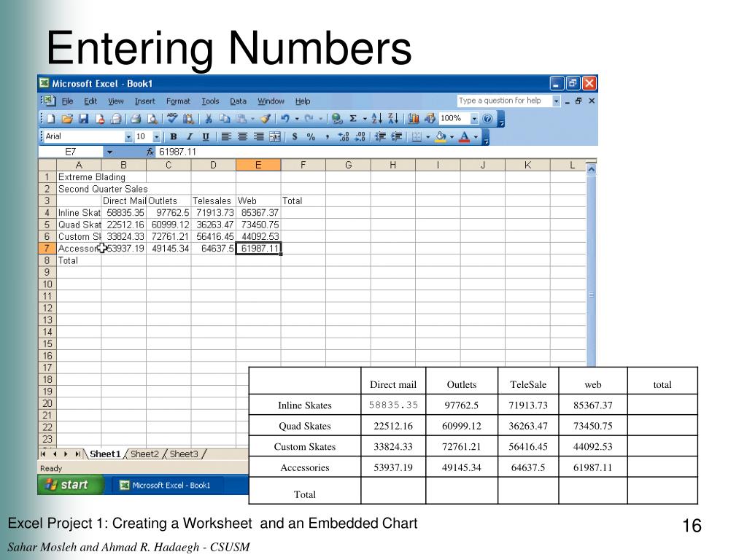Open the AutoSum functions dropdown arrow

(x=365, y=119)
